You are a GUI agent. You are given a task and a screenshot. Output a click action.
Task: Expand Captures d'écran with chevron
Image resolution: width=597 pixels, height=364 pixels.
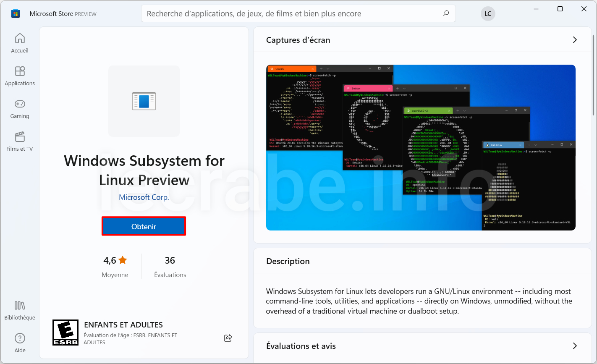tap(575, 40)
